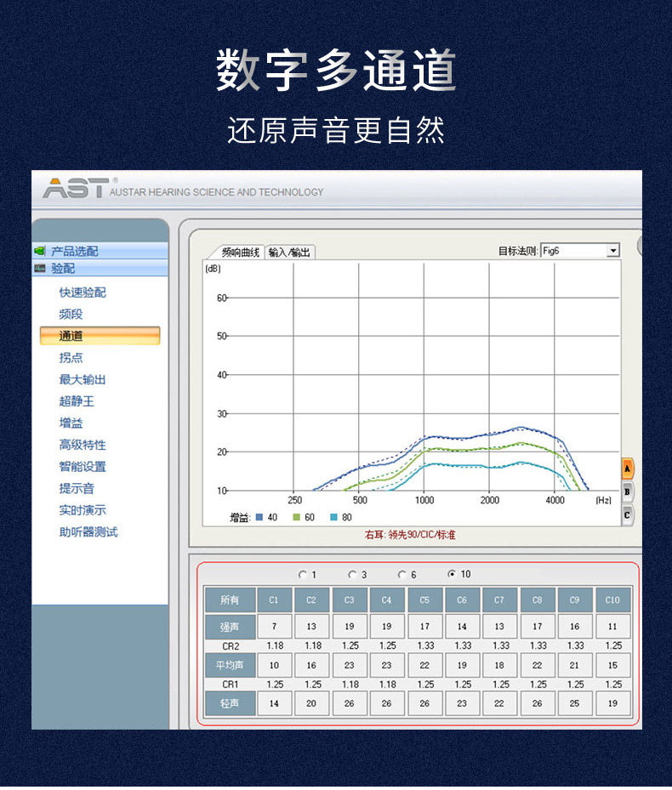This screenshot has height=790, width=672.
Task: Click the 强声 C1 value 7
Action: (x=274, y=627)
